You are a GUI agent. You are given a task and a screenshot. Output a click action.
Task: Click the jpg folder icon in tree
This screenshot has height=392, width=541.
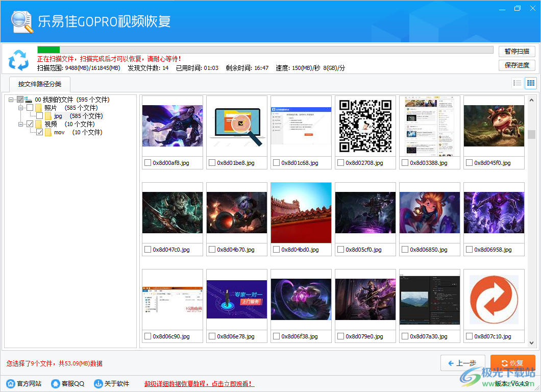(x=48, y=116)
